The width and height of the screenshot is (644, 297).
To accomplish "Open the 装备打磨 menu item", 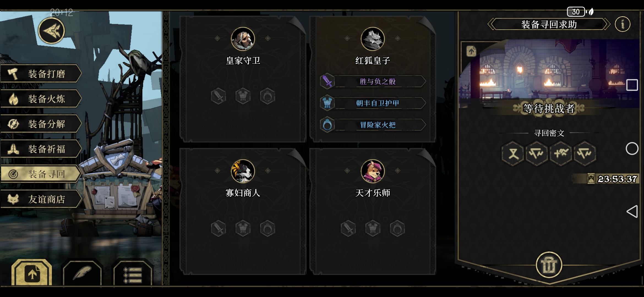I will (41, 74).
